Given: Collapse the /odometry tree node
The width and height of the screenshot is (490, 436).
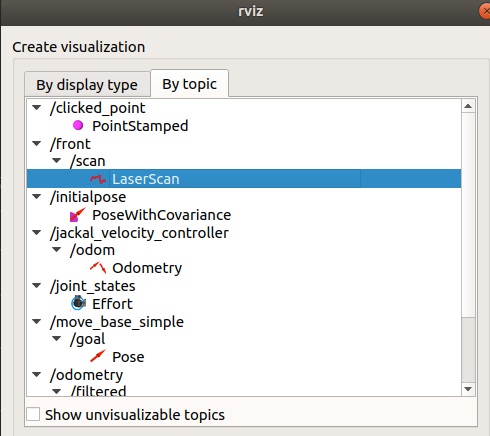Looking at the screenshot, I should click(x=37, y=375).
